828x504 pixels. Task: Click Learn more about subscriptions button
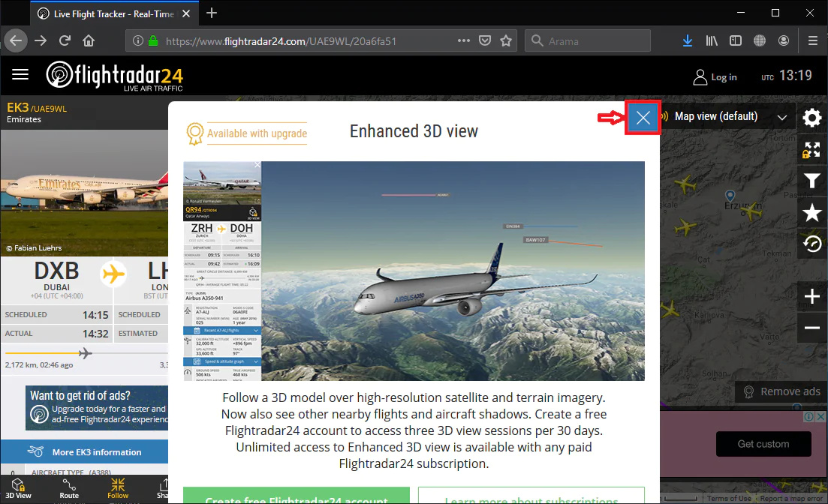click(x=531, y=496)
